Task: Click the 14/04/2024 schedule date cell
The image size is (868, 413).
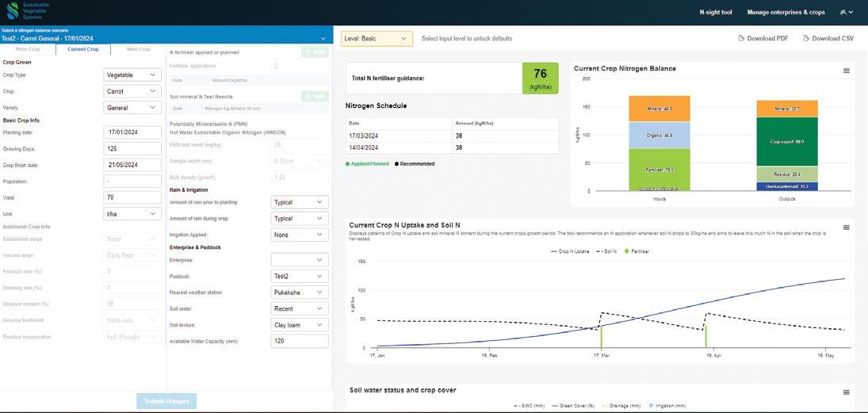Action: [x=400, y=147]
